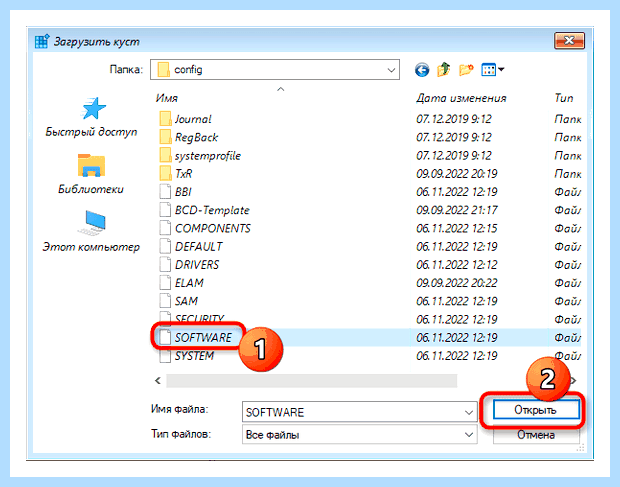The image size is (620, 487).
Task: Click the DRIVERS file icon
Action: point(165,264)
